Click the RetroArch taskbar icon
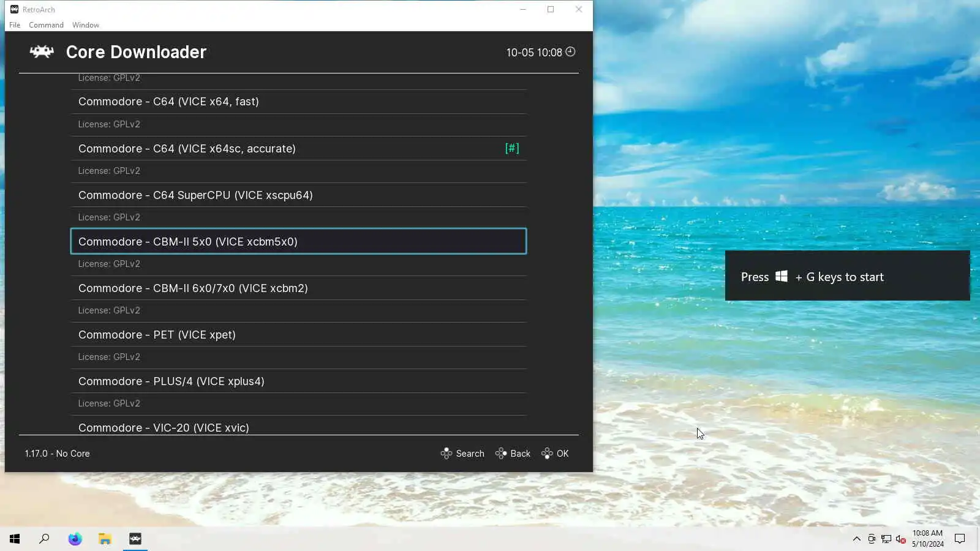 tap(135, 539)
